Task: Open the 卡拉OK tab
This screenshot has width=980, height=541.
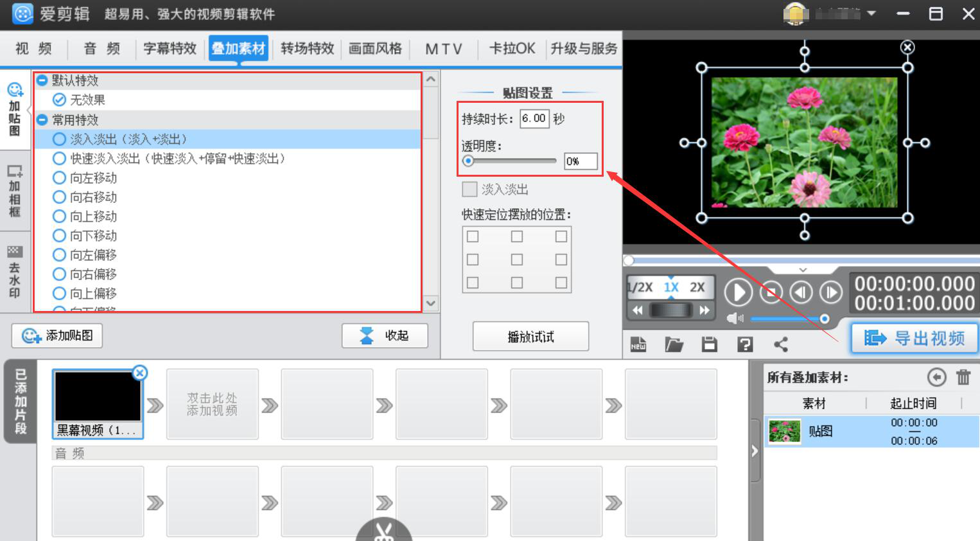Action: (512, 49)
